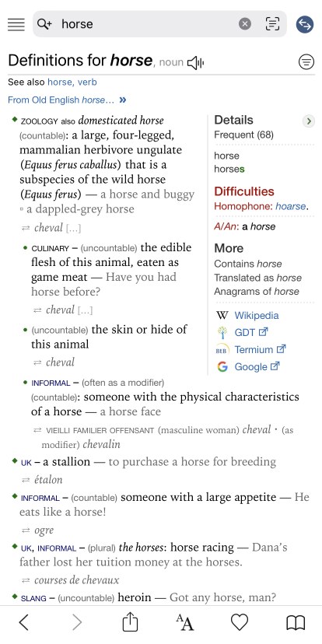Open the hamburger menu
This screenshot has width=322, height=644.
(16, 24)
